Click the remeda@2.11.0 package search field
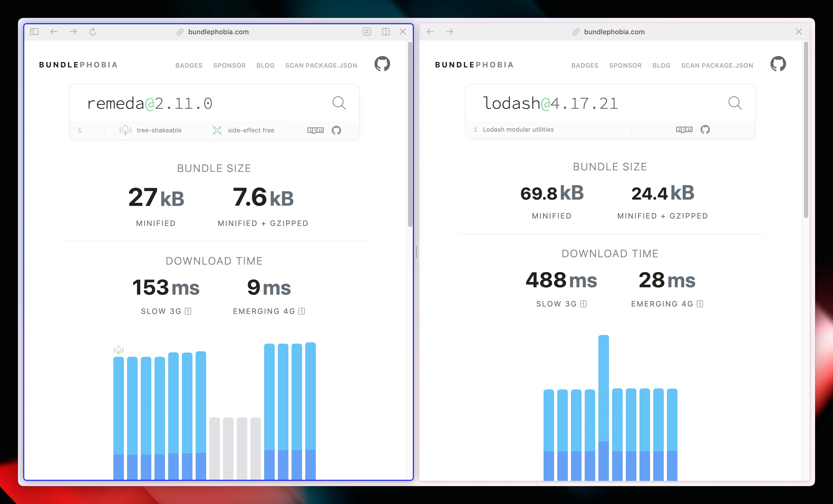Image resolution: width=833 pixels, height=504 pixels. [x=203, y=103]
